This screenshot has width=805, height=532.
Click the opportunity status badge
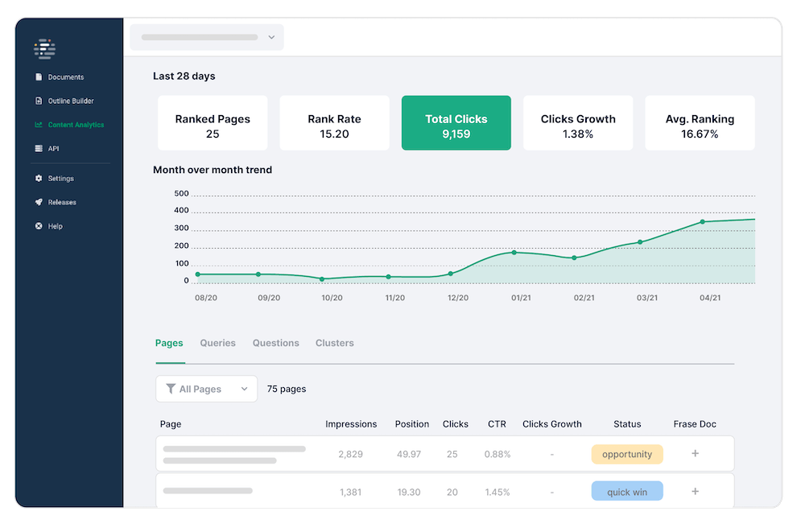627,454
